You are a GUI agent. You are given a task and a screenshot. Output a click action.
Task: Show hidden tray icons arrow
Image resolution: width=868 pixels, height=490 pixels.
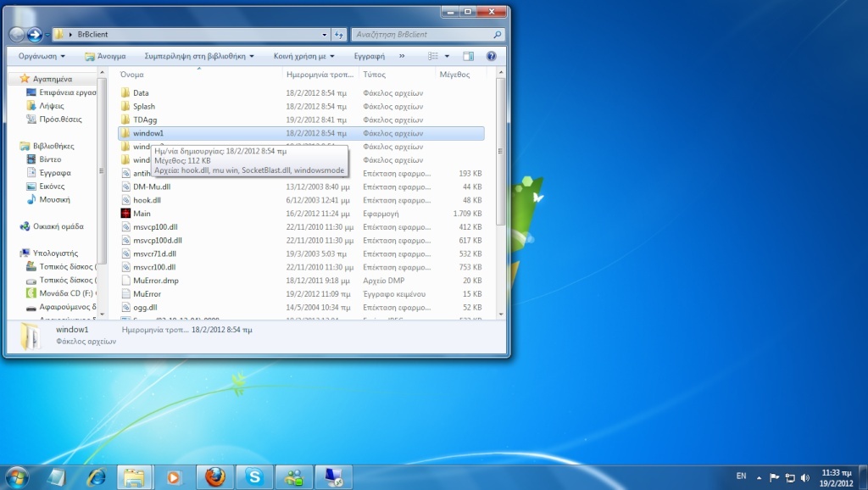point(759,478)
